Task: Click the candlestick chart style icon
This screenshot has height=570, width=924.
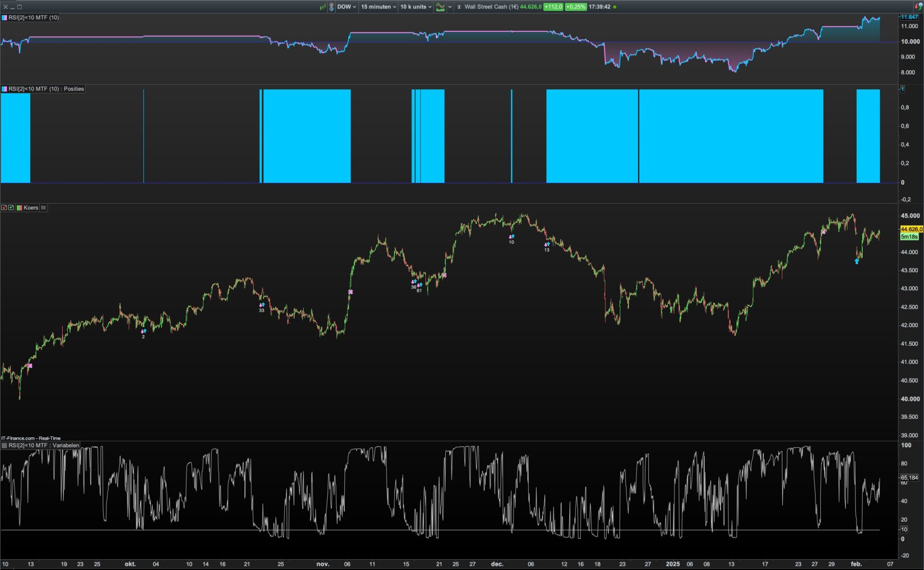Action: (x=323, y=7)
